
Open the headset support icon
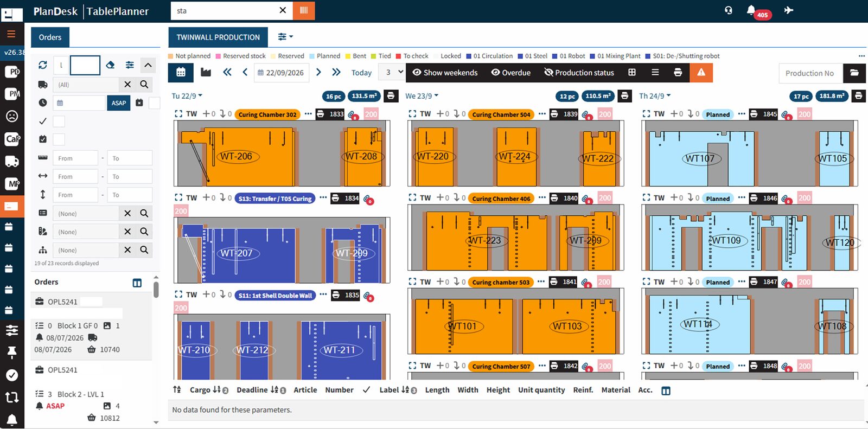729,10
